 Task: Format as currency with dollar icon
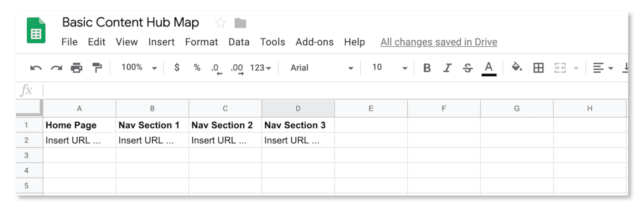[177, 68]
